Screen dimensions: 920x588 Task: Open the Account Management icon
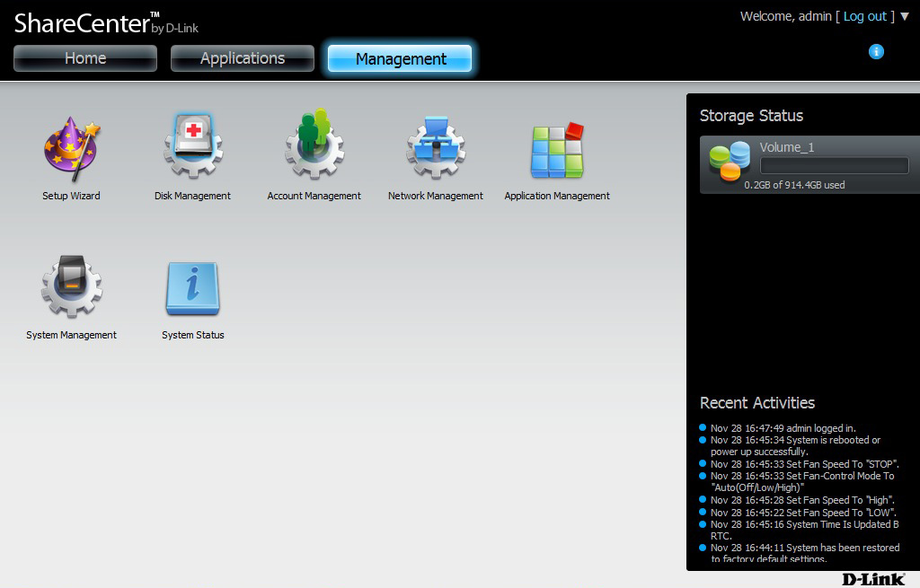[x=314, y=145]
